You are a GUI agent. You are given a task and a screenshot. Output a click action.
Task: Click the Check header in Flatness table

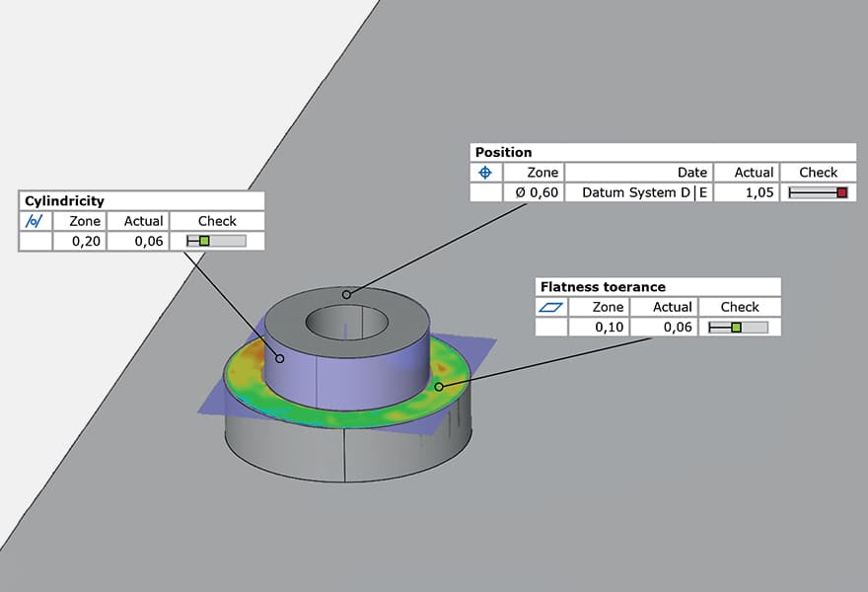pos(739,306)
